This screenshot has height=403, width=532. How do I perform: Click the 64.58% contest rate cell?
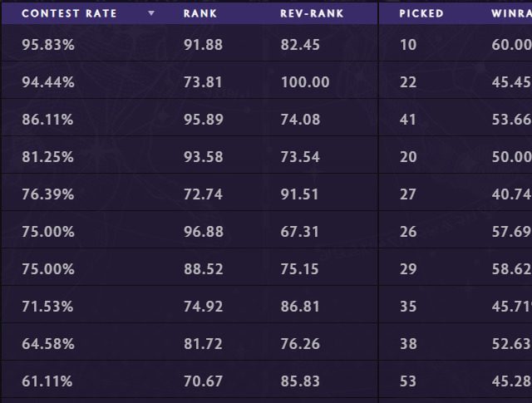pyautogui.click(x=48, y=344)
